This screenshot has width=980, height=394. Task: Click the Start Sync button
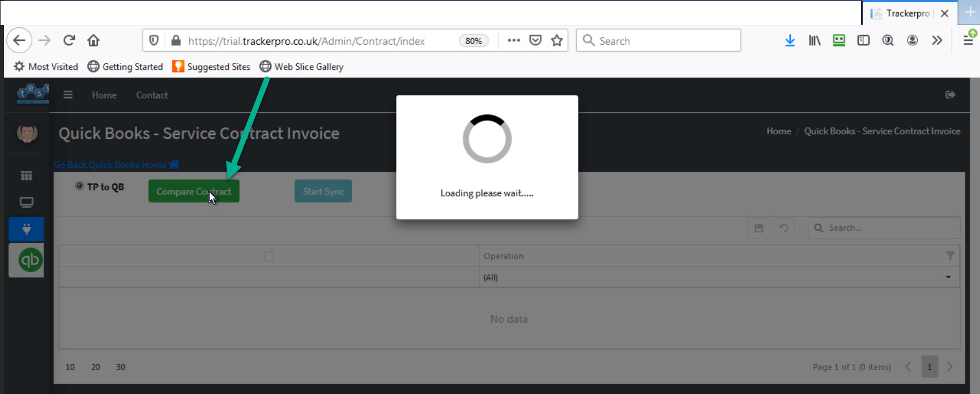tap(323, 192)
